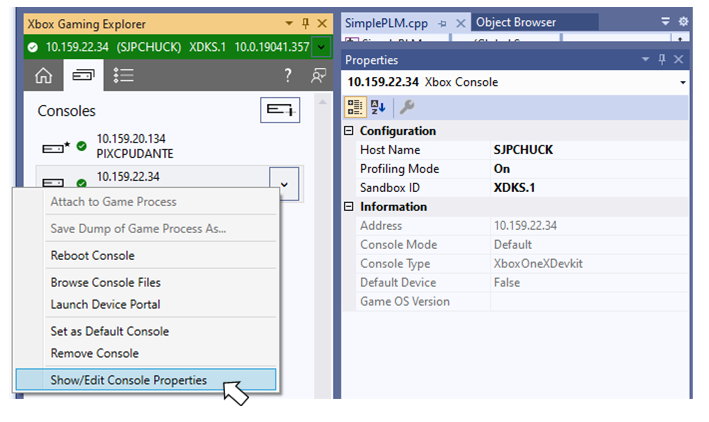Open the list view tab icon

[x=123, y=76]
